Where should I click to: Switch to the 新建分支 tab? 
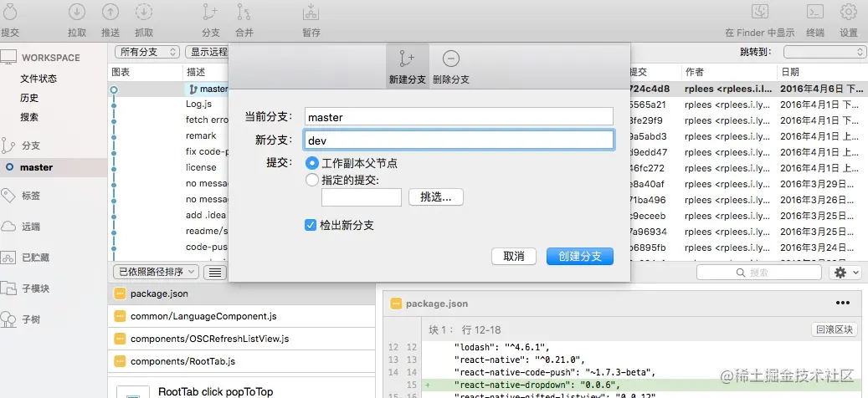click(x=408, y=66)
